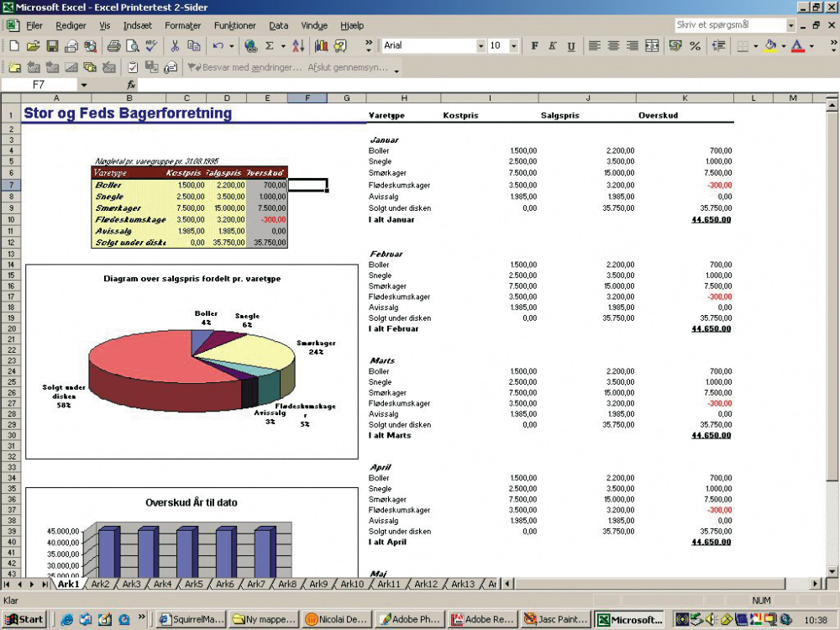Switch to the Ark5 sheet tab

193,584
